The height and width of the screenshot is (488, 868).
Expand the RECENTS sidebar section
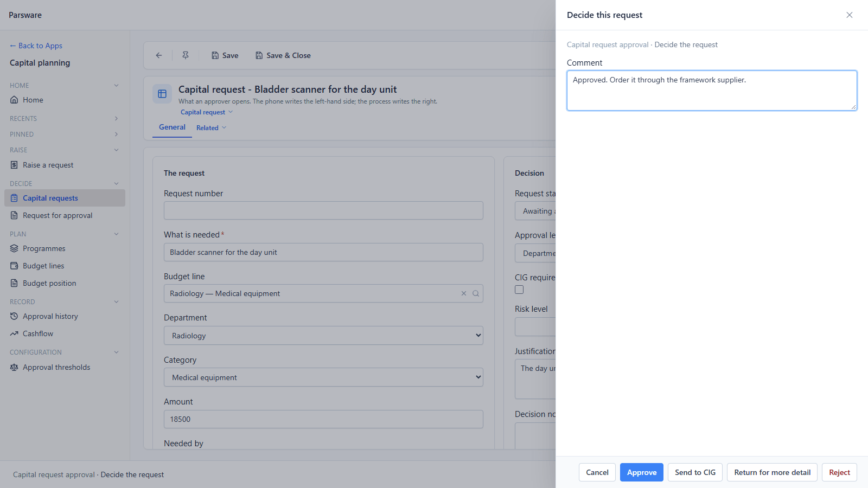click(x=116, y=118)
